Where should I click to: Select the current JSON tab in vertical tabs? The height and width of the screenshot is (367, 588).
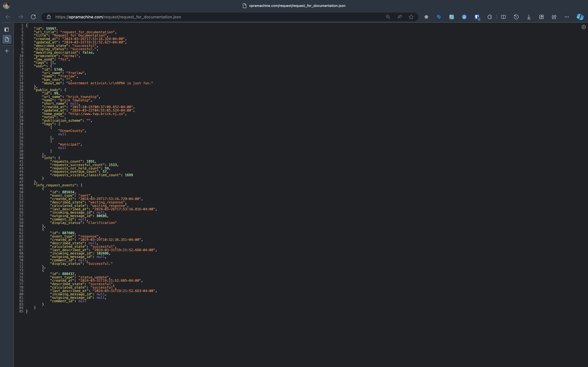coord(7,39)
